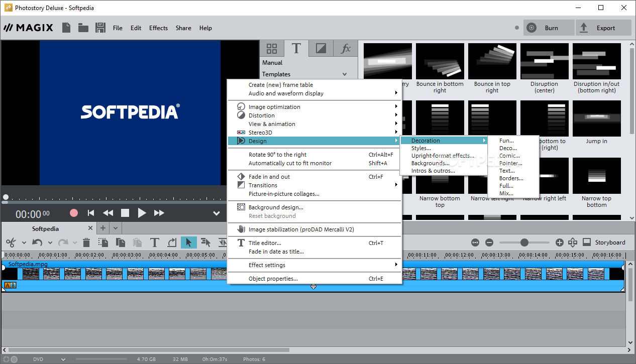This screenshot has width=636, height=364.
Task: Open a project via the folder icon
Action: coord(83,28)
